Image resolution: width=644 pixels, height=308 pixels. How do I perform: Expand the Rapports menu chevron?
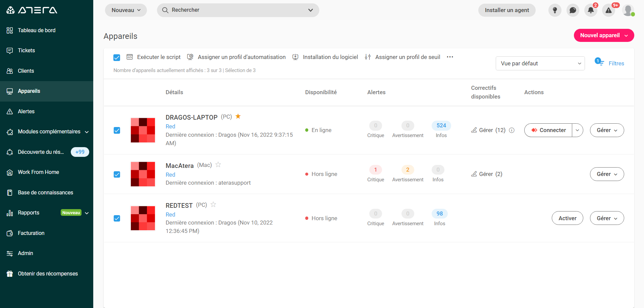click(87, 213)
